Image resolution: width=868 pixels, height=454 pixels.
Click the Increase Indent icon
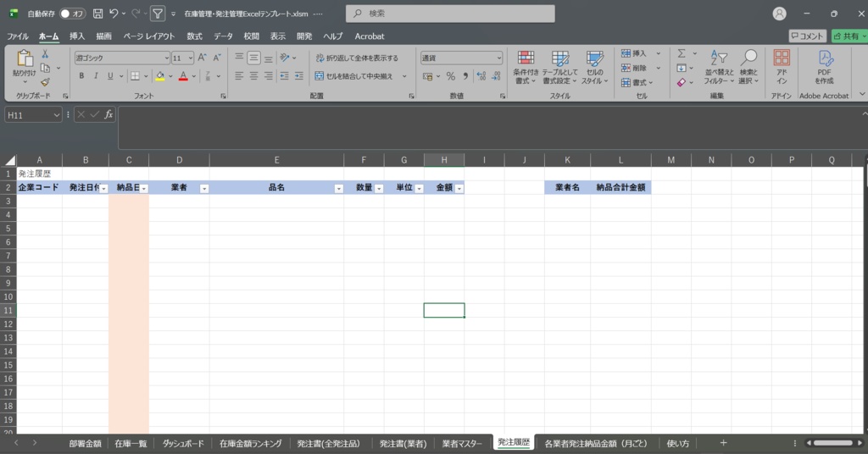tap(299, 76)
